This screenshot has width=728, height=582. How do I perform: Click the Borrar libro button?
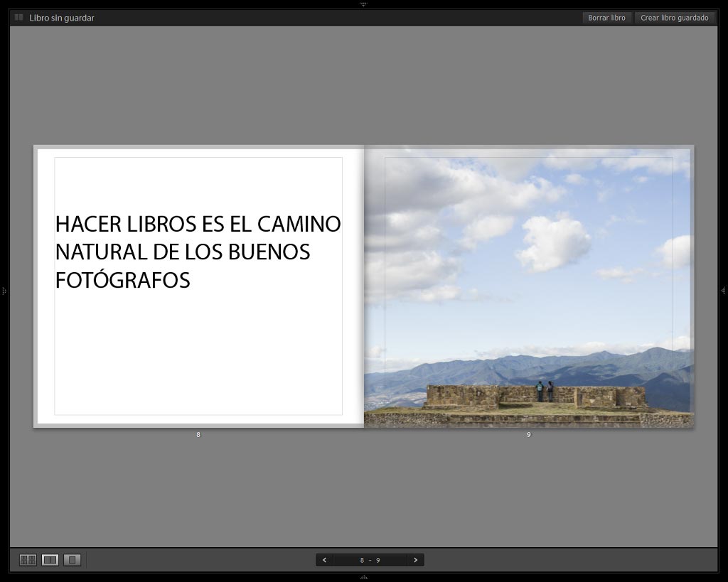607,18
